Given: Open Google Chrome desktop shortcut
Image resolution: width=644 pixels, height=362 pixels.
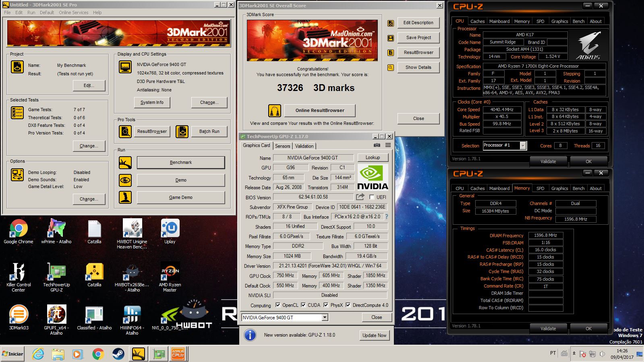Looking at the screenshot, I should (19, 232).
